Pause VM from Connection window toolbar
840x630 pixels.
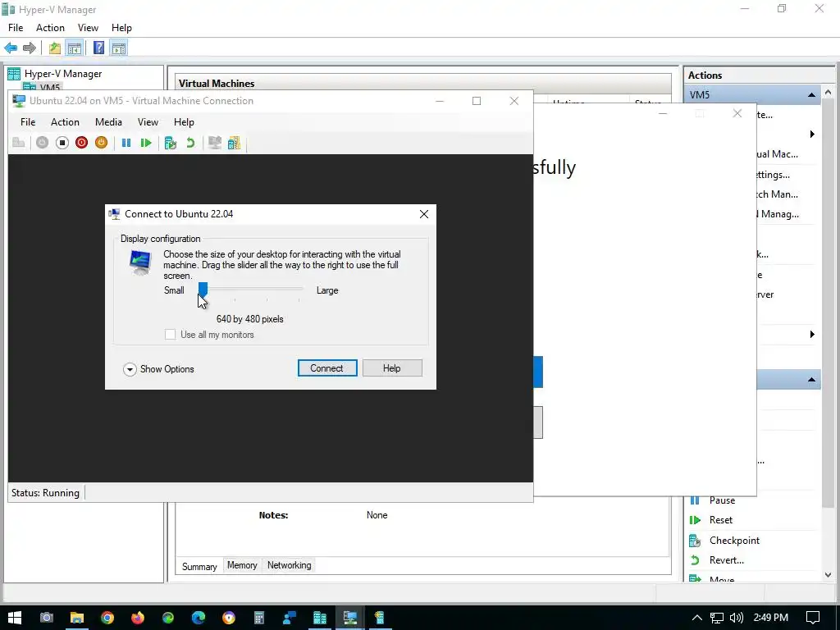(x=126, y=143)
